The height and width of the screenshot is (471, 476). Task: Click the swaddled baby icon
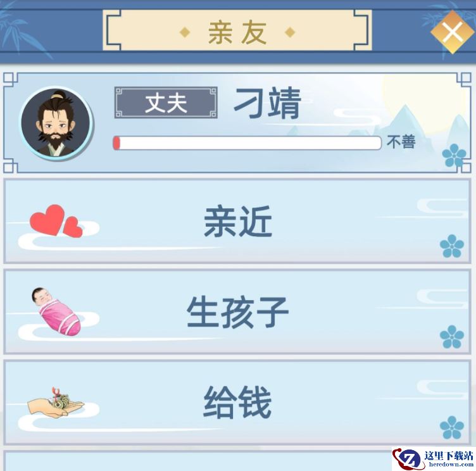[x=56, y=311]
